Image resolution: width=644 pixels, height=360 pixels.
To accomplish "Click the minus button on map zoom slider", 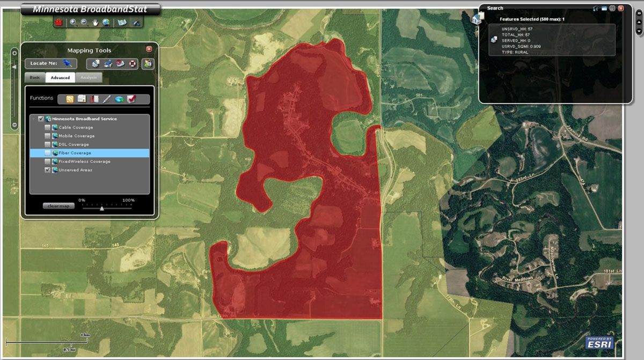I will click(x=14, y=125).
